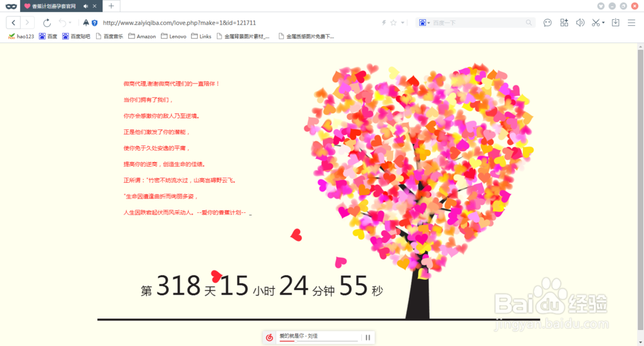Click the day count 318

[x=178, y=286]
